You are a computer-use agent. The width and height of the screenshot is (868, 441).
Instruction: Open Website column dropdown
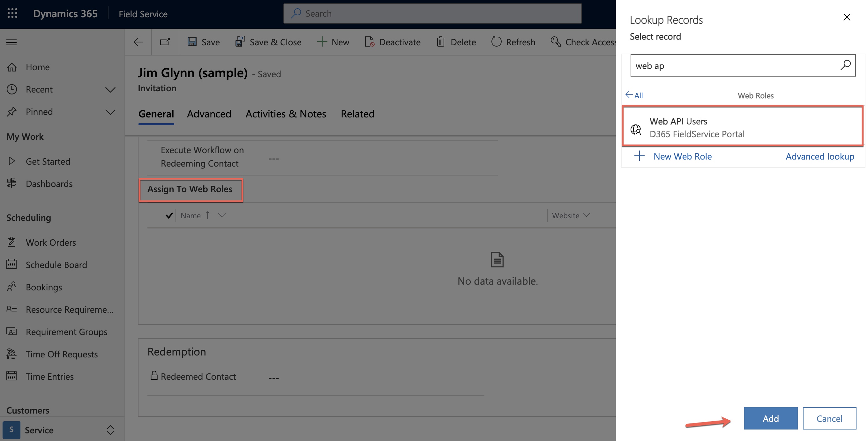586,215
